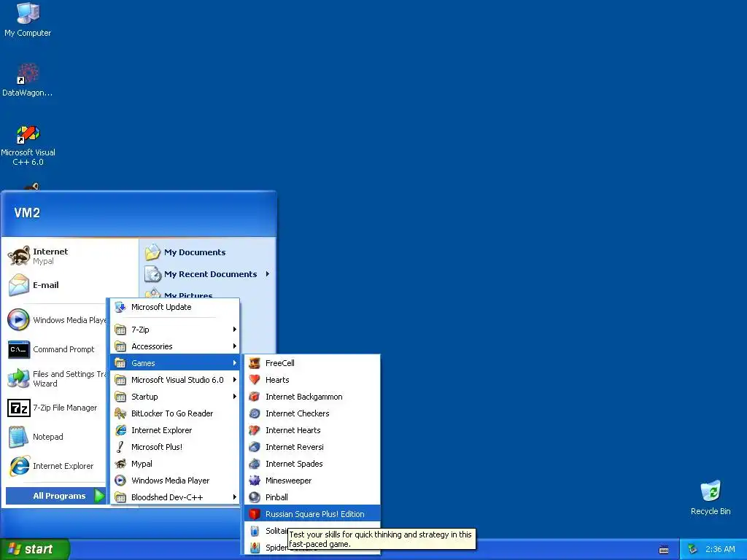Click the Internet Reversi icon

[255, 447]
